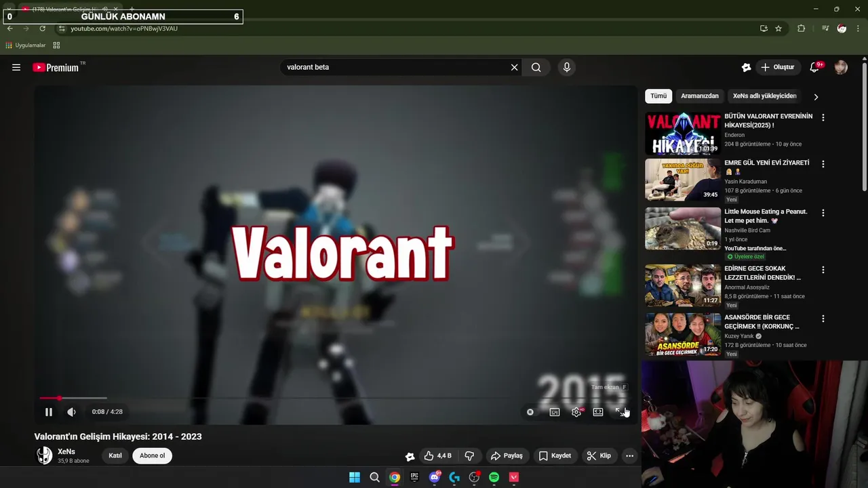The width and height of the screenshot is (868, 488).
Task: Open options for ASANSÖRDE BİR GECE video
Action: 823,319
